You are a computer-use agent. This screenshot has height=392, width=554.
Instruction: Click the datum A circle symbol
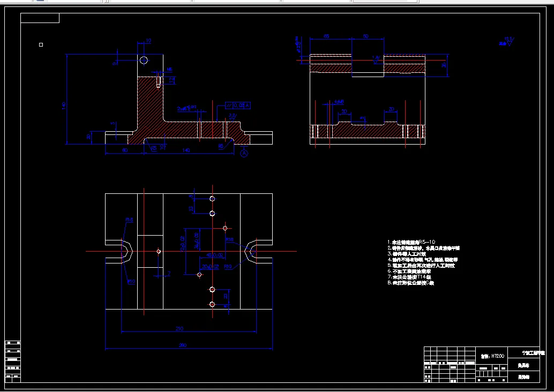[x=244, y=153]
